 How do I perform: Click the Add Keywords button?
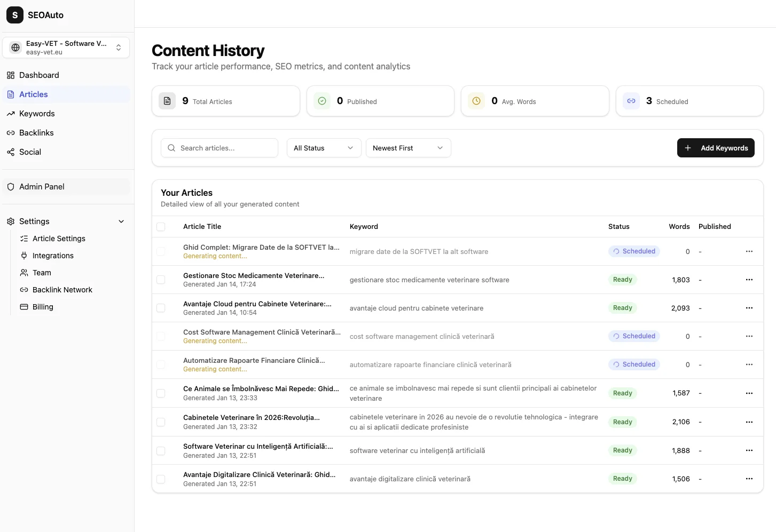coord(716,148)
